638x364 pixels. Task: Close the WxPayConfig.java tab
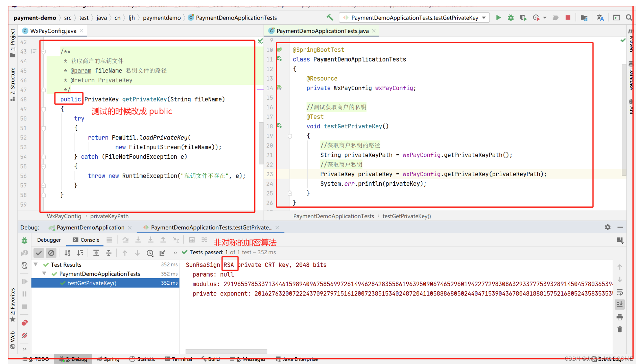click(81, 31)
